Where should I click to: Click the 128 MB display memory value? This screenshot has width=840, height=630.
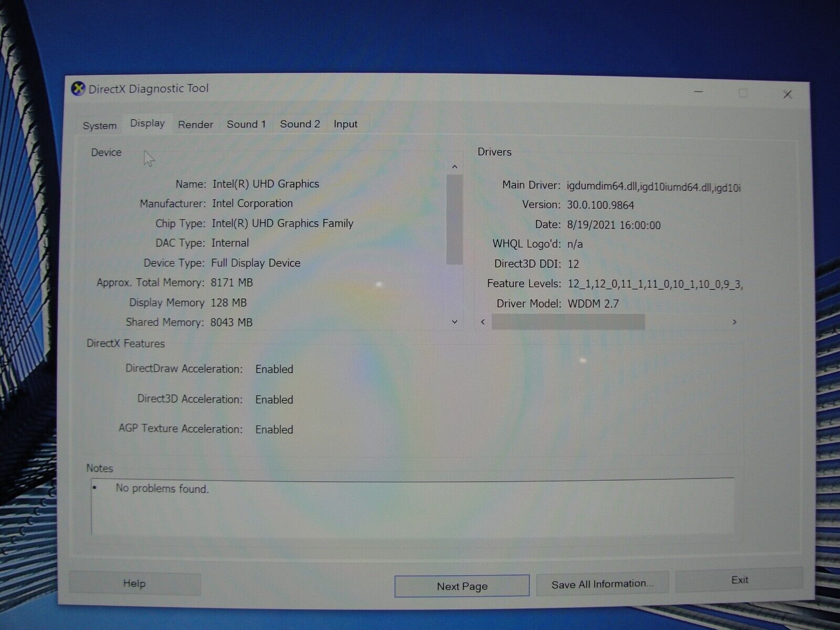(228, 302)
